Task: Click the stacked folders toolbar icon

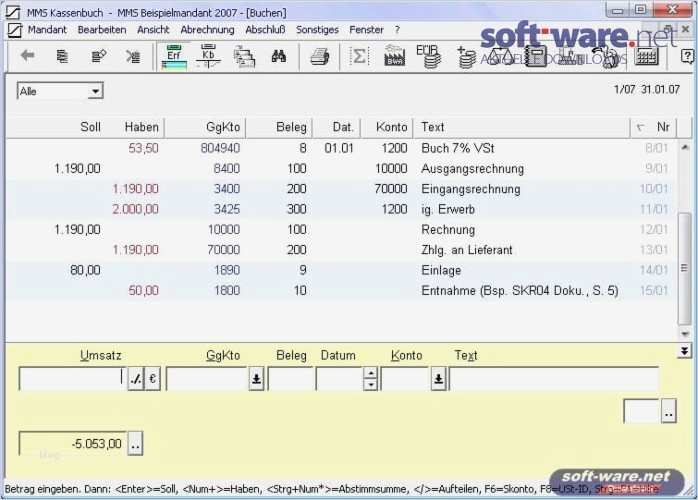Action: [244, 57]
